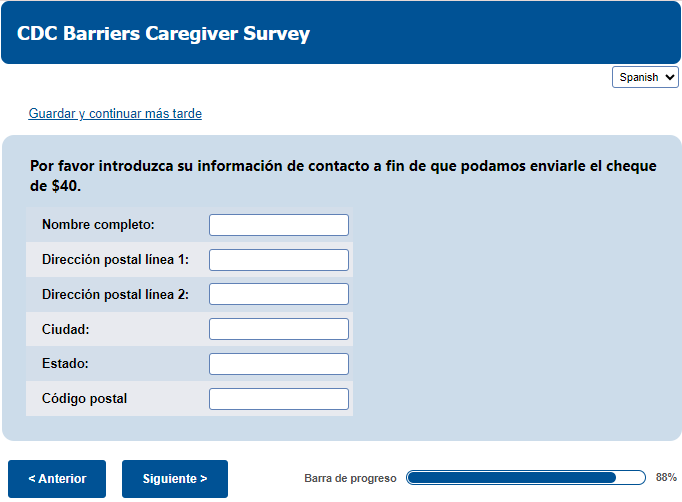This screenshot has height=502, width=682.
Task: Click the 'Nombre completo:' label
Action: pyautogui.click(x=98, y=225)
